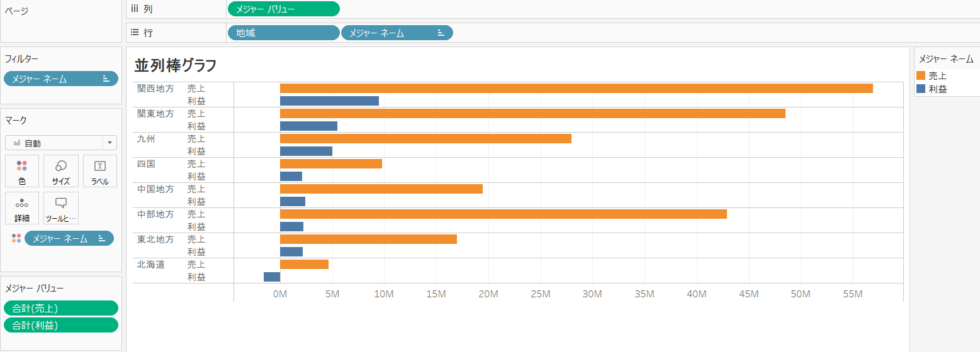Click the マーク card heading
Image resolution: width=980 pixels, height=352 pixels.
pyautogui.click(x=16, y=120)
